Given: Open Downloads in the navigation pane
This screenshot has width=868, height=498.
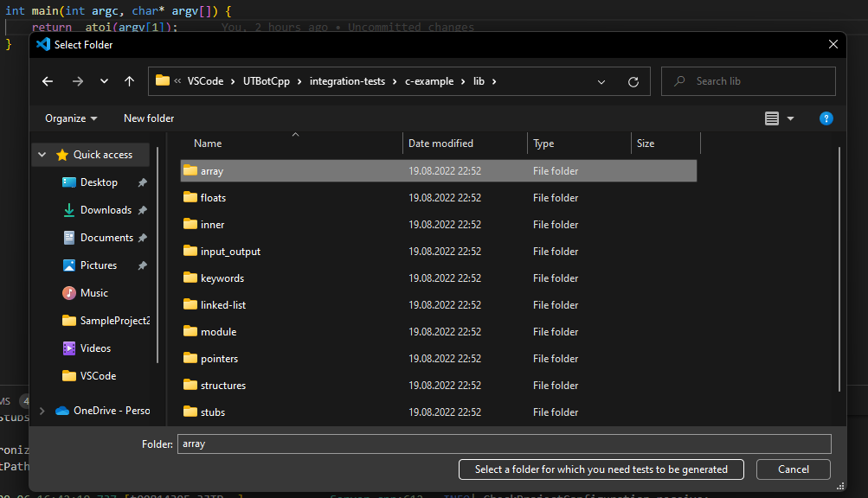Looking at the screenshot, I should point(106,210).
